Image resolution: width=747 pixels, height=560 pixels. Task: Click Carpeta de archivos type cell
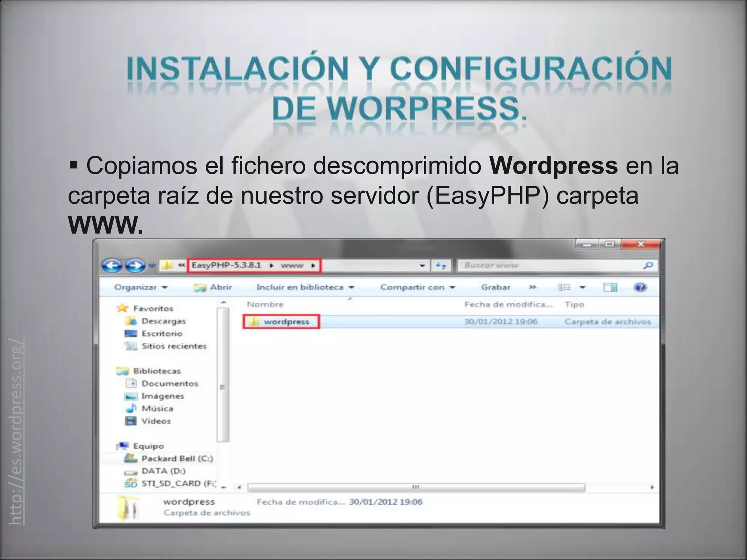608,322
